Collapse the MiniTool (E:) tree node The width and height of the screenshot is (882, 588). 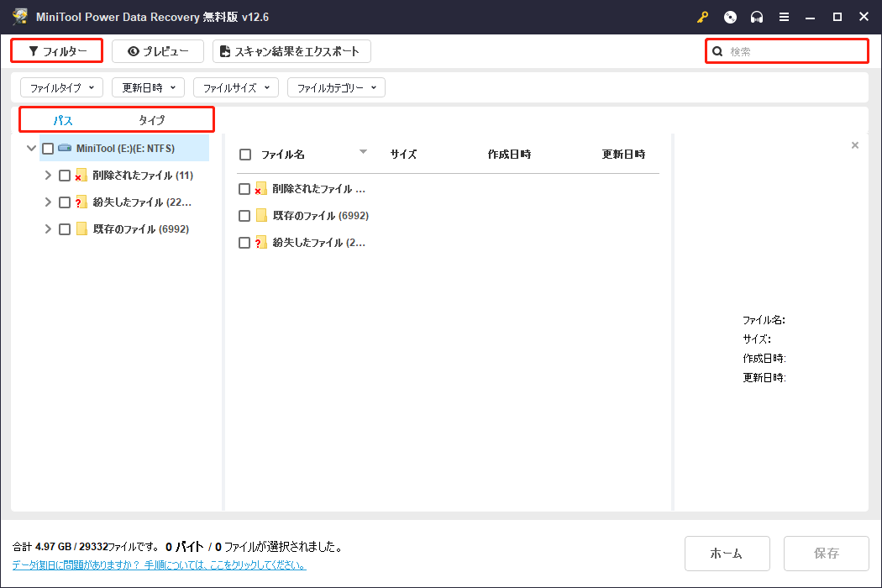click(x=32, y=149)
